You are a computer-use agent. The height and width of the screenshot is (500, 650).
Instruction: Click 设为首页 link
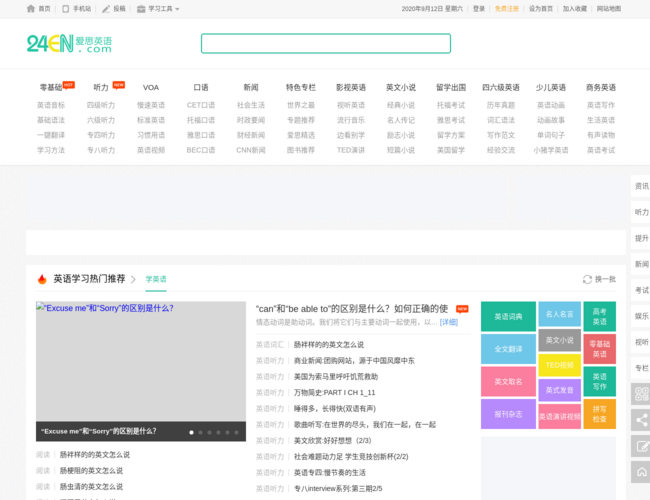541,9
